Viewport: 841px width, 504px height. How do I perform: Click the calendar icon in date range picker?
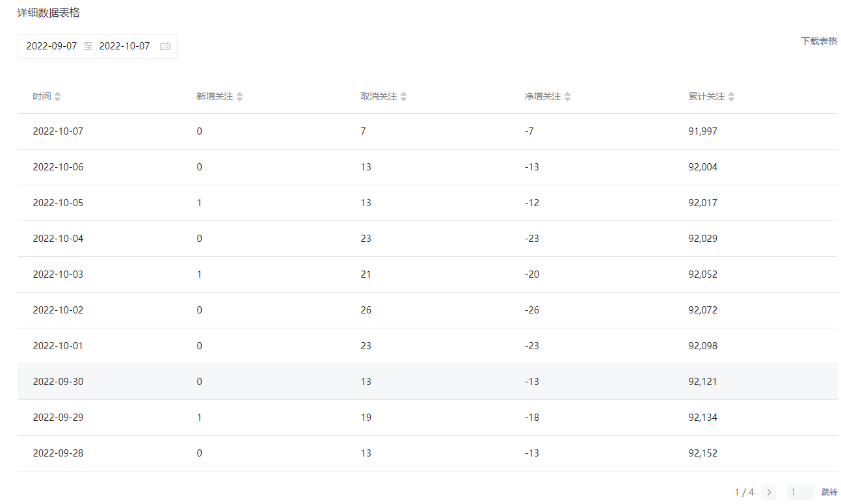pyautogui.click(x=165, y=46)
